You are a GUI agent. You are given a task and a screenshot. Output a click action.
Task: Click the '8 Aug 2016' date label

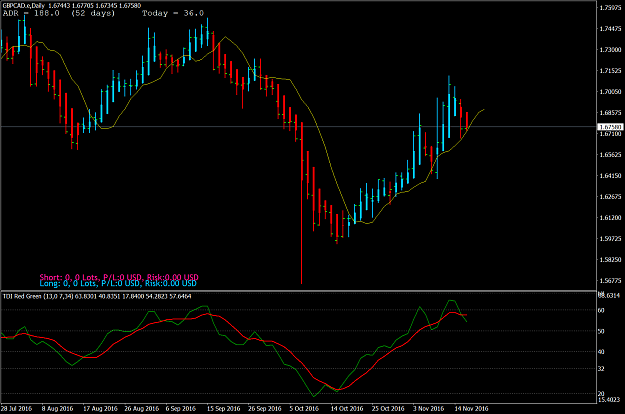click(x=57, y=408)
